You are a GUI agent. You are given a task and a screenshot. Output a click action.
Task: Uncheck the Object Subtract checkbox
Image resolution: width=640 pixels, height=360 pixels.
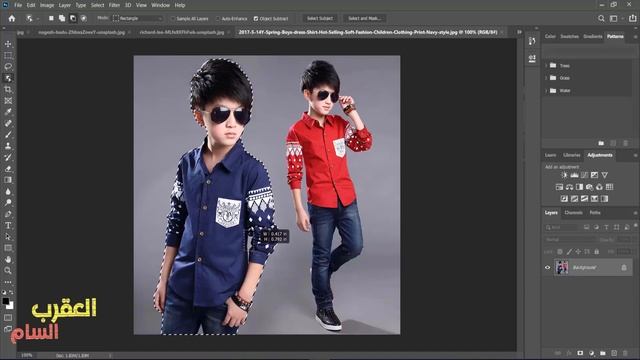pos(256,18)
